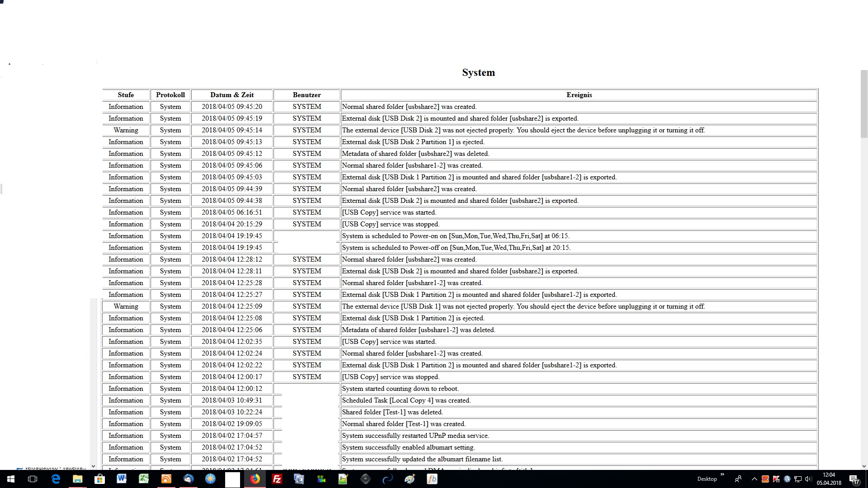The image size is (868, 488).
Task: Launch FileZilla from the taskbar
Action: tap(277, 479)
